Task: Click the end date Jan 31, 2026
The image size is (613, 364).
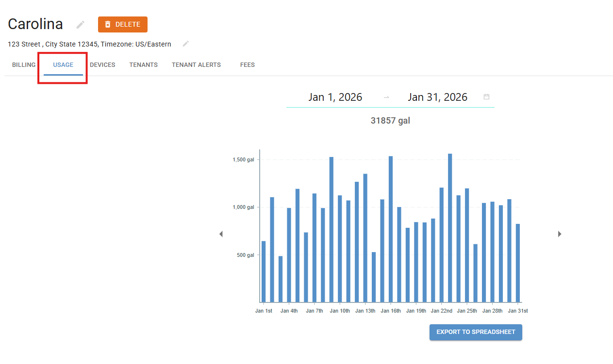Action: click(437, 97)
